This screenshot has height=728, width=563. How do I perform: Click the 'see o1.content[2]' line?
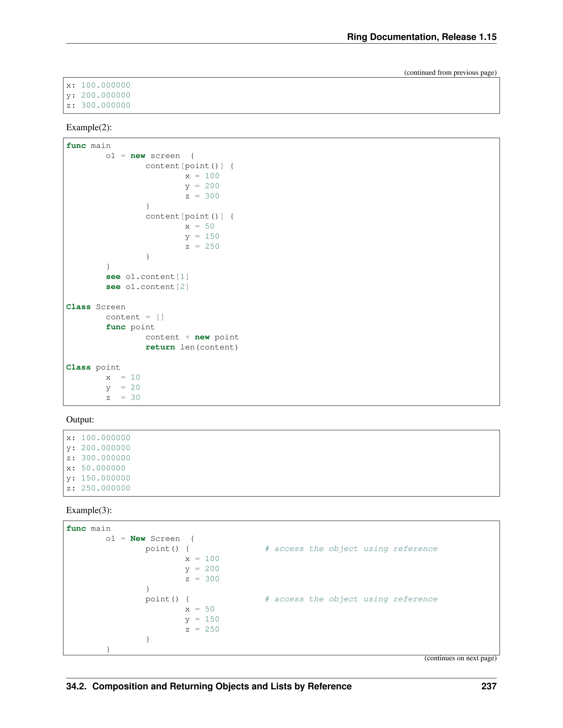147,287
